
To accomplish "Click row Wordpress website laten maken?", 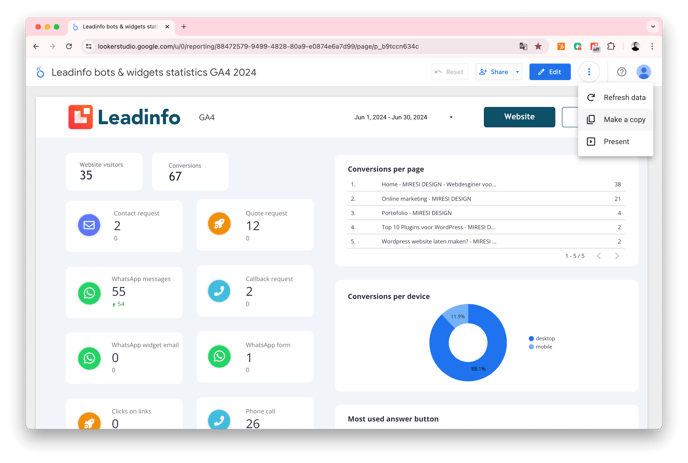I will pyautogui.click(x=486, y=241).
